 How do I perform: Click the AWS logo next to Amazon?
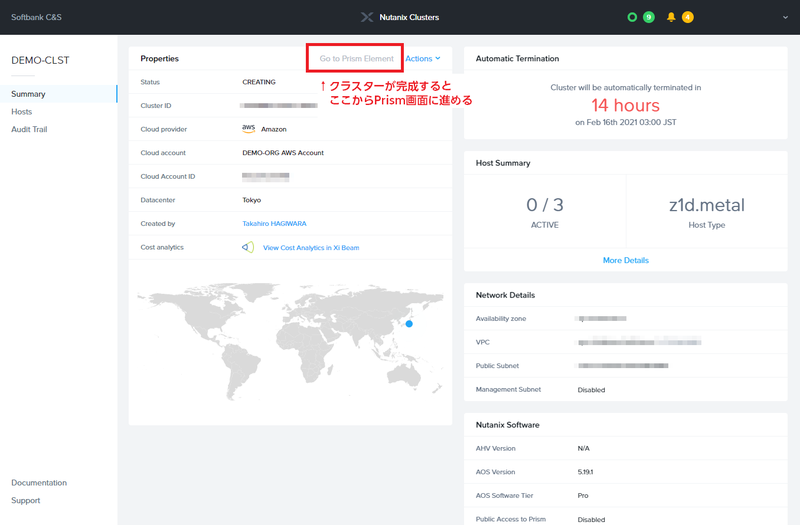(248, 129)
